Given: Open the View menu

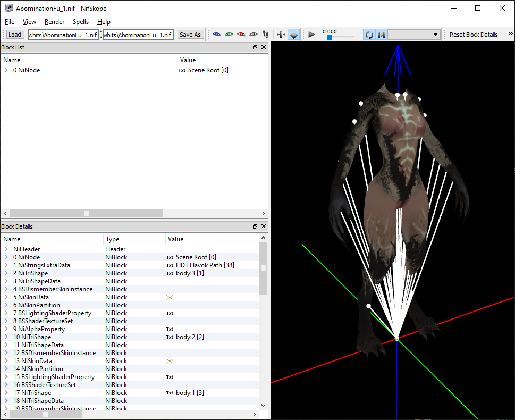Looking at the screenshot, I should coord(29,22).
